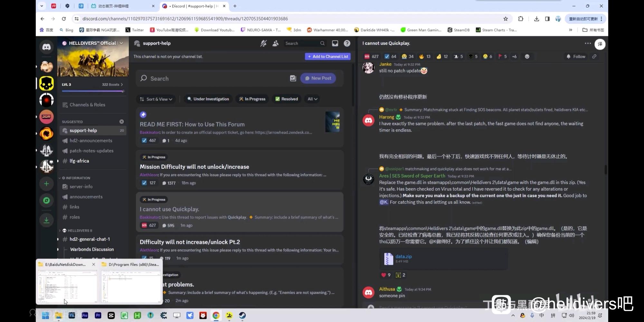Viewport: 644px width, 322px height.
Task: Open Discord Help question mark icon
Action: pos(347,43)
